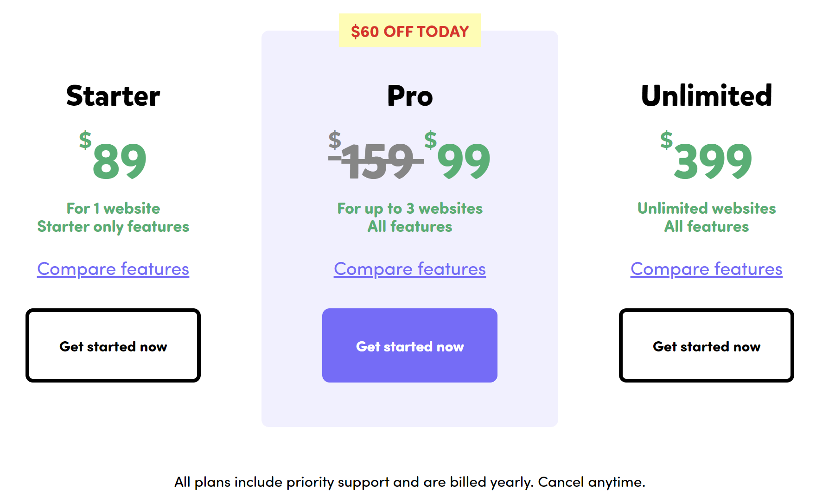Click the For 1 website text
Screen dimensions: 816x504
[x=113, y=209]
